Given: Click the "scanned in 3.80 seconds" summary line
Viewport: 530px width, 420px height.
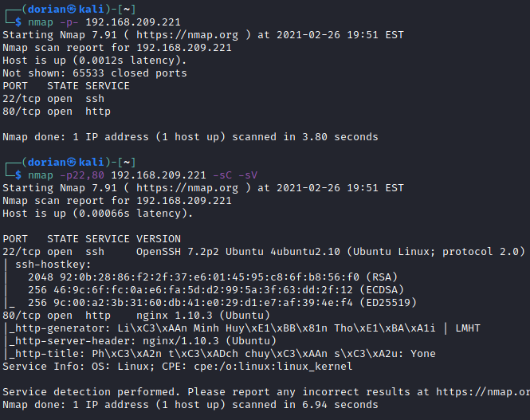Looking at the screenshot, I should (x=190, y=137).
